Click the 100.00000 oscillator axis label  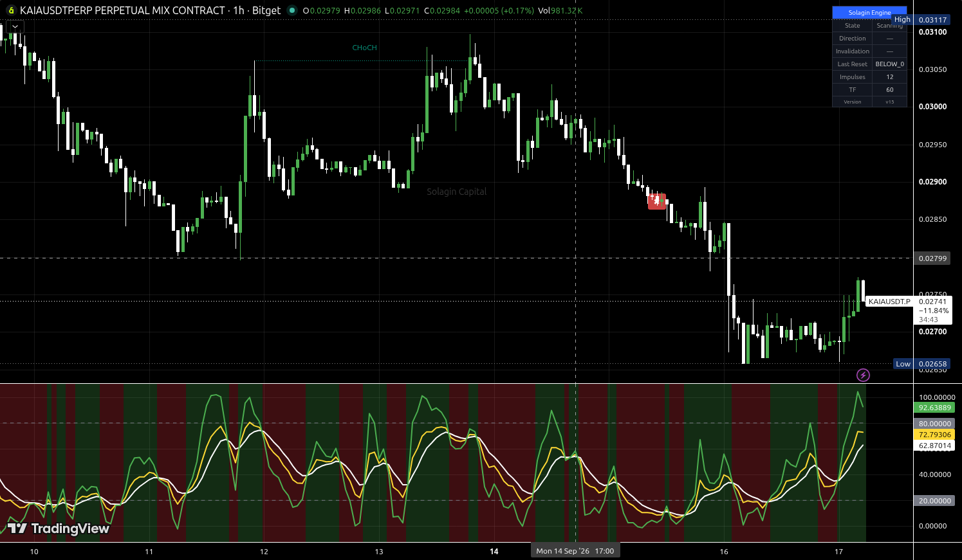pos(937,397)
